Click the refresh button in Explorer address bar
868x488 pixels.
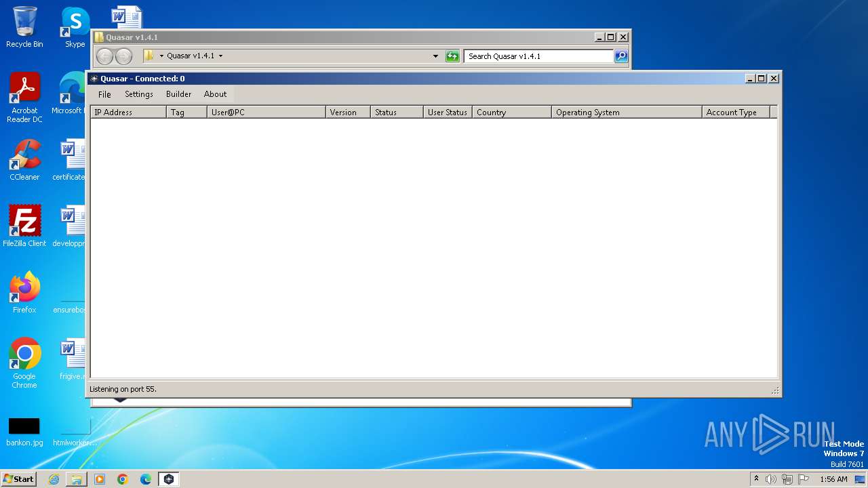pyautogui.click(x=452, y=56)
